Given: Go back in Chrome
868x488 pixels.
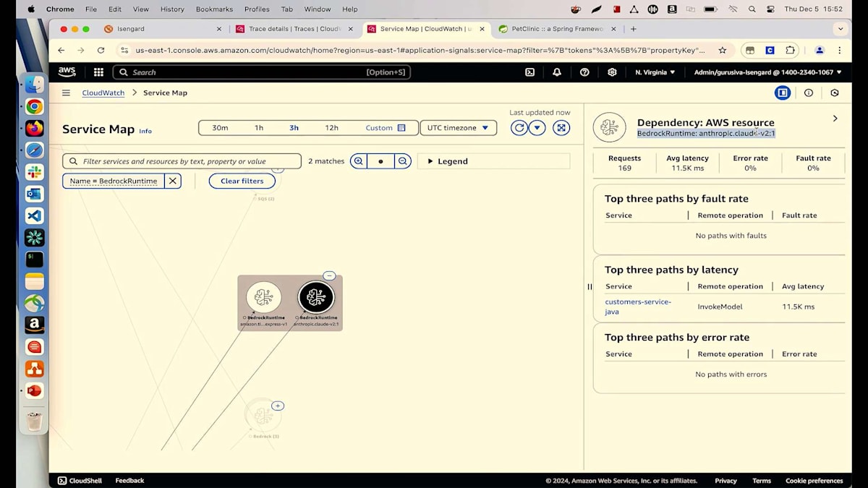Looking at the screenshot, I should (61, 50).
